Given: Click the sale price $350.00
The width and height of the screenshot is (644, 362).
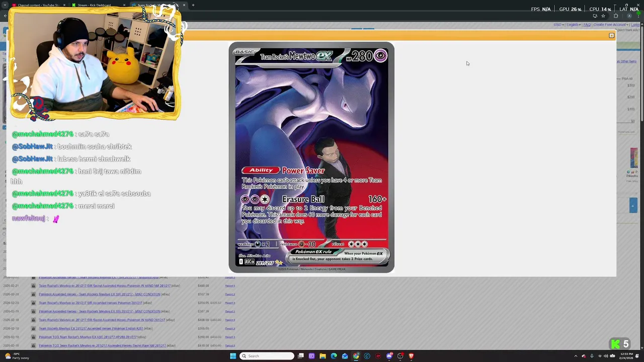Looking at the screenshot, I should click(203, 337).
